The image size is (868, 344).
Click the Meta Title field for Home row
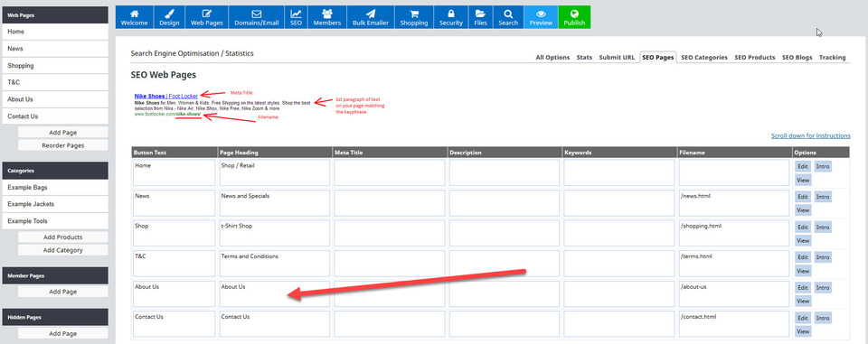pos(389,172)
